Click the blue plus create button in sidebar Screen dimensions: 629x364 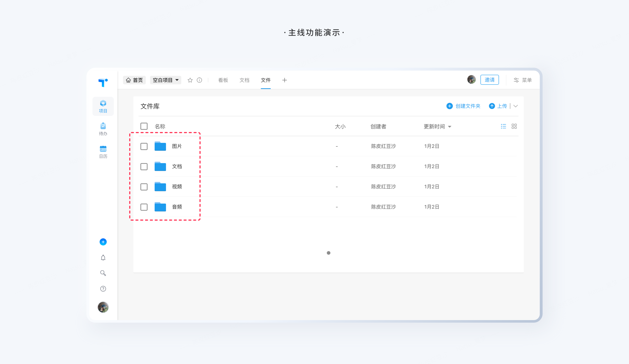tap(103, 242)
